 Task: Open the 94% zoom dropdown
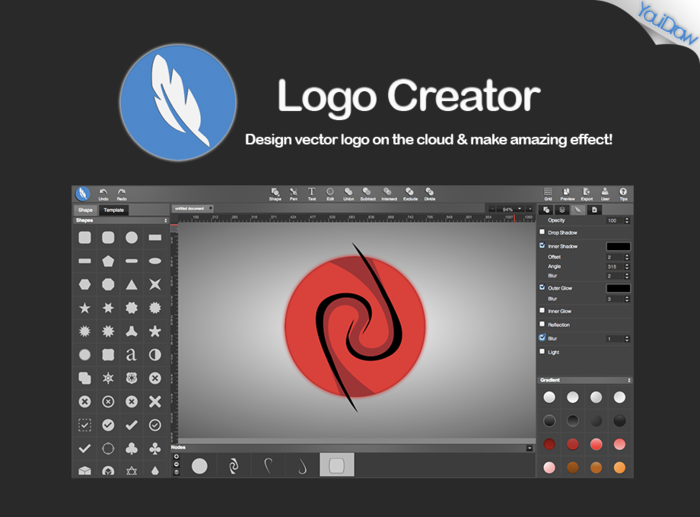tap(512, 209)
